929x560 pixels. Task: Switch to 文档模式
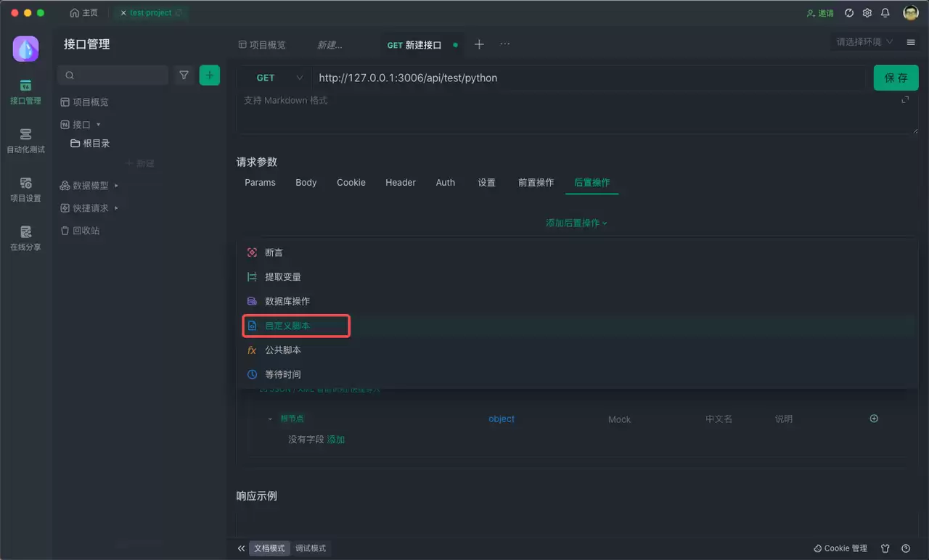pos(269,548)
